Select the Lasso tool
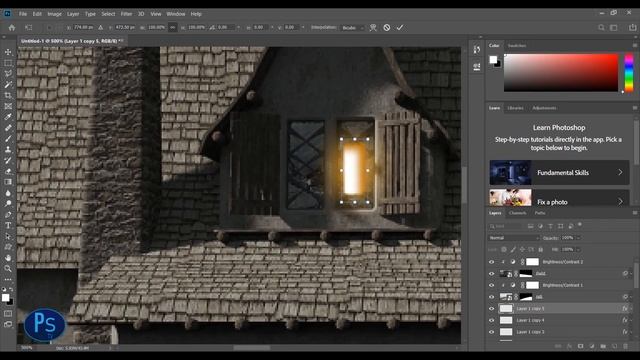 coord(8,74)
